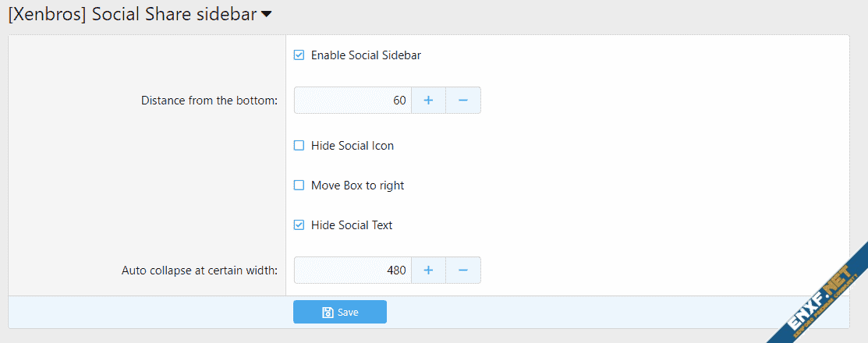Click the Hide Social Icon label text
Image resolution: width=868 pixels, height=343 pixels.
point(353,146)
